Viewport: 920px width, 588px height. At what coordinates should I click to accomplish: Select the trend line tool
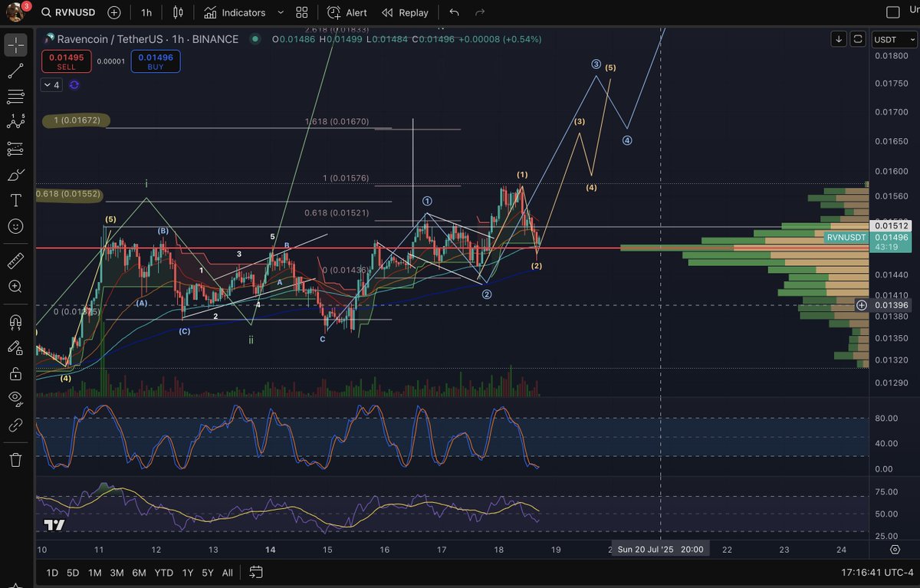[x=15, y=71]
